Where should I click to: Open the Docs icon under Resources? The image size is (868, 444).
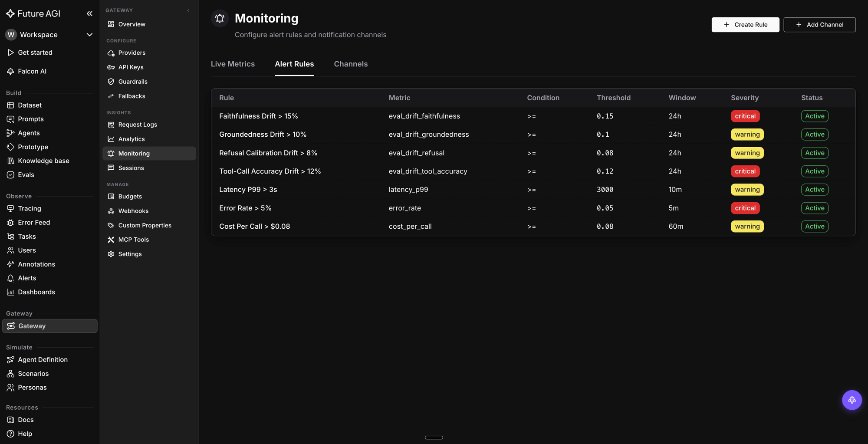point(10,420)
